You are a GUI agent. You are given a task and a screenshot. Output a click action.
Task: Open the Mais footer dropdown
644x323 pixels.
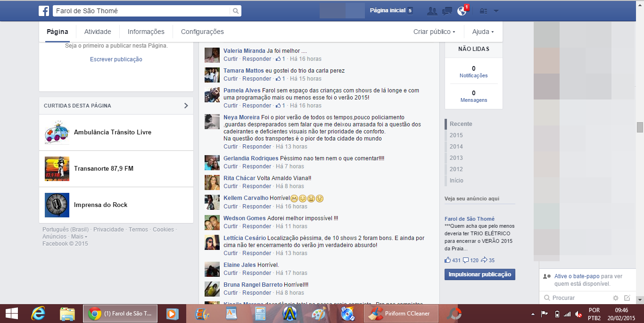tap(79, 237)
